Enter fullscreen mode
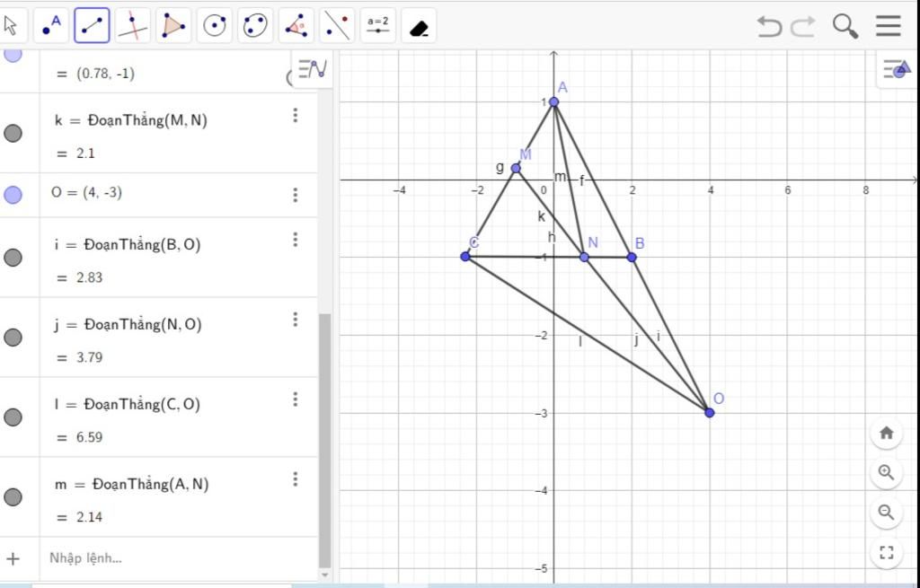Image resolution: width=920 pixels, height=588 pixels. pos(886,552)
